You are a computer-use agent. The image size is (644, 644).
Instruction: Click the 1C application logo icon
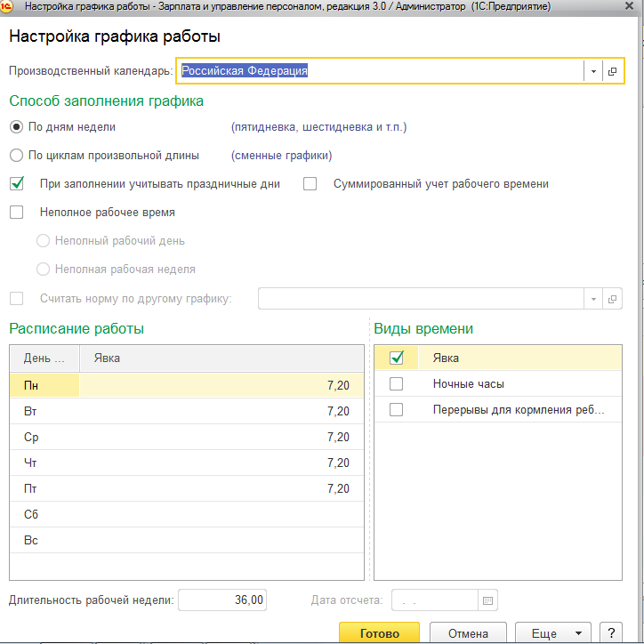pyautogui.click(x=6, y=6)
